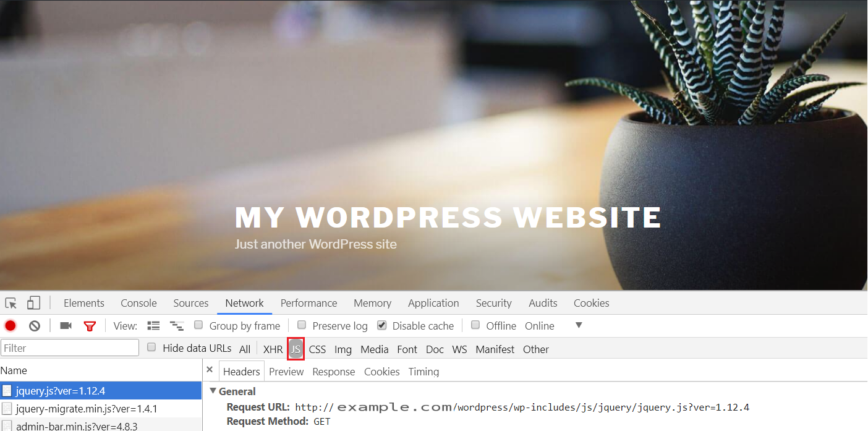The image size is (868, 431).
Task: Open the Memory tab
Action: pyautogui.click(x=372, y=303)
